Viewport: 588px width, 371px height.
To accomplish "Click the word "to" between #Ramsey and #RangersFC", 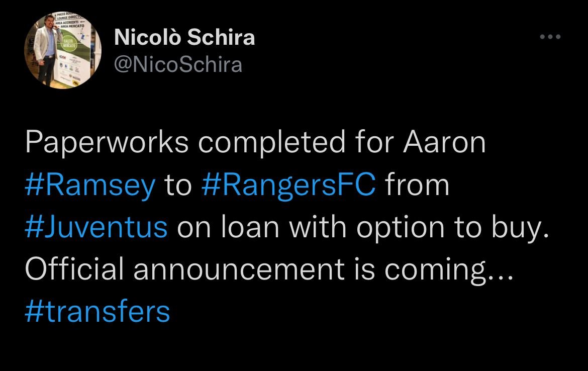I will click(x=178, y=185).
